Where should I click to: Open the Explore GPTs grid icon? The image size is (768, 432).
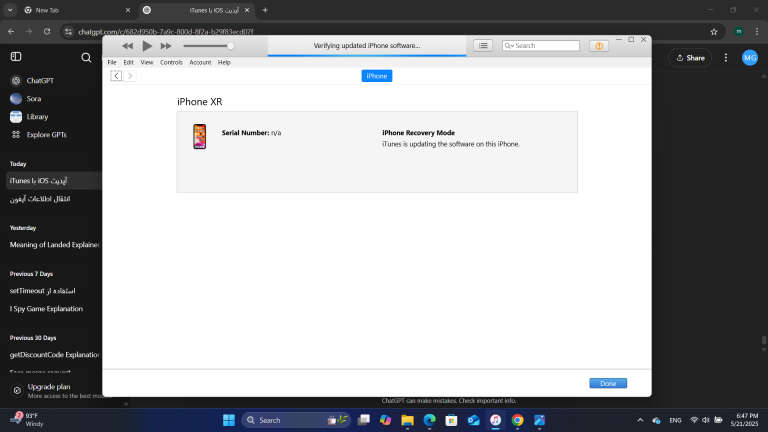click(16, 134)
